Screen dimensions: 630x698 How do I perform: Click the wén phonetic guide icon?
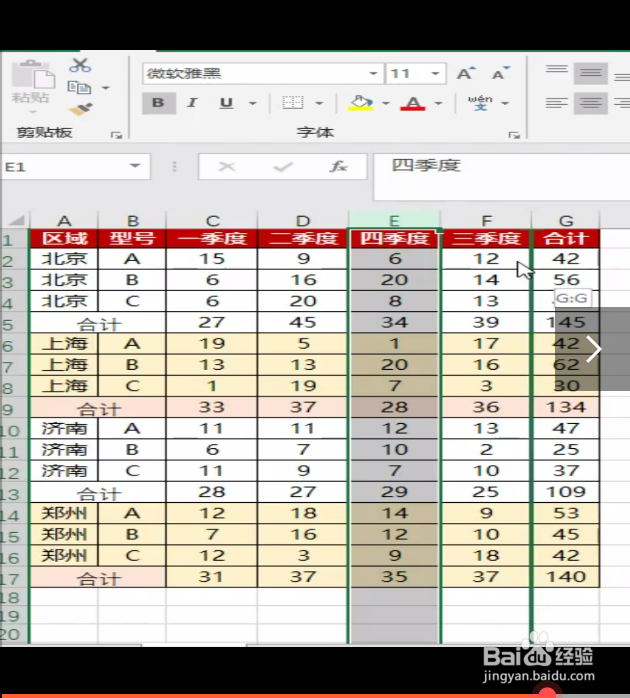click(x=480, y=103)
